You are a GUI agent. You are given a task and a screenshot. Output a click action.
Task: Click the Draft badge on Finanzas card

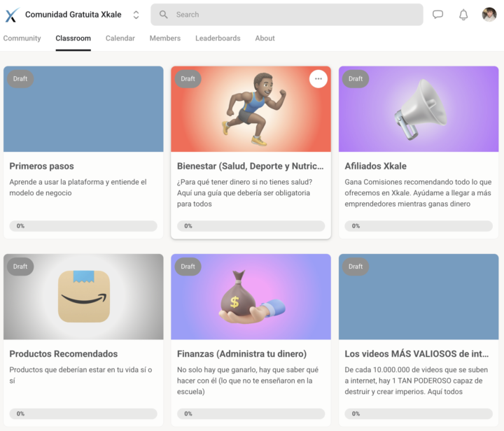point(188,267)
